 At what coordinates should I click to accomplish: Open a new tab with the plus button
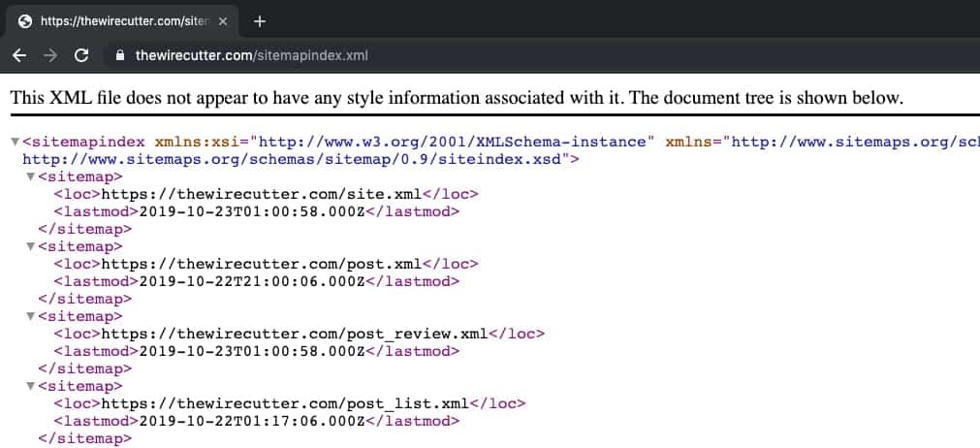(x=260, y=20)
